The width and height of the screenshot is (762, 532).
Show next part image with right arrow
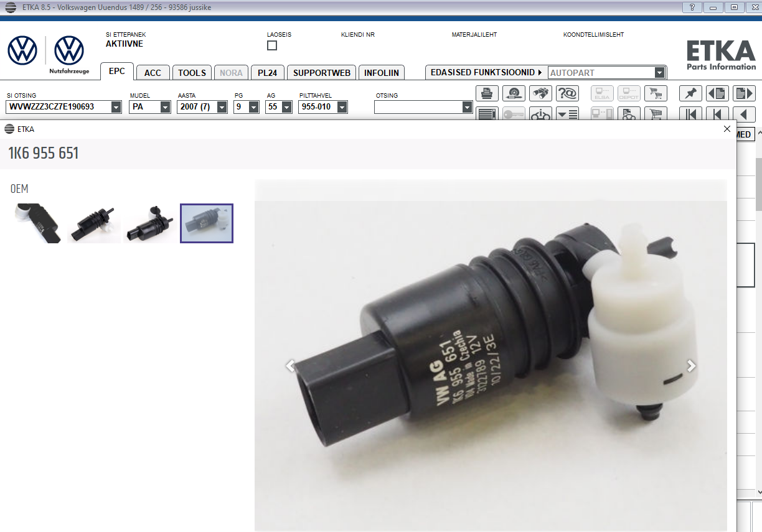coord(691,366)
